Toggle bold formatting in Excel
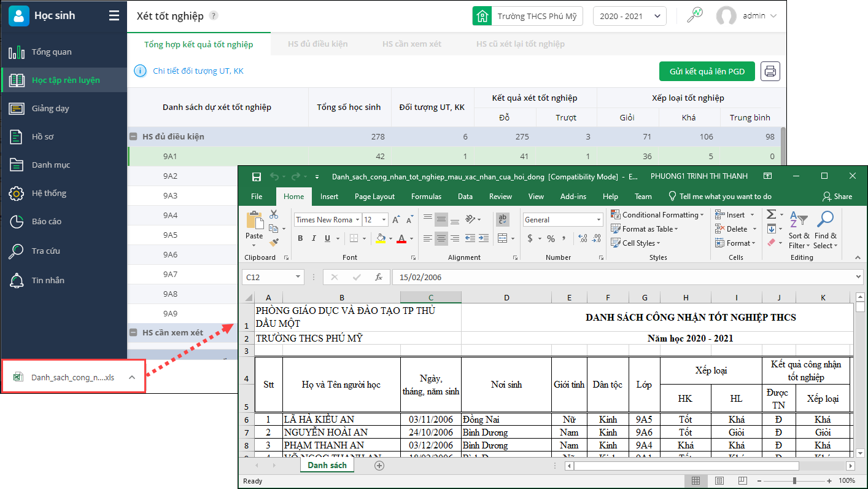The height and width of the screenshot is (489, 868). pos(300,238)
